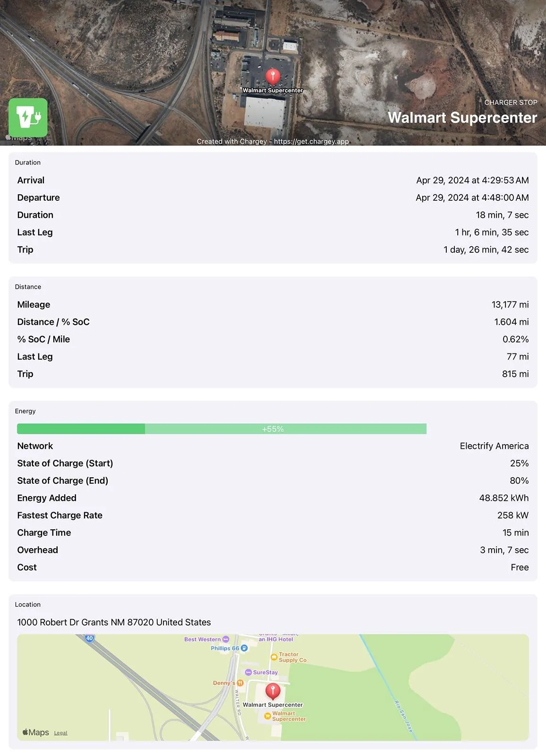The image size is (546, 756).
Task: Click the Apple Maps logo on street map
Action: pyautogui.click(x=35, y=732)
